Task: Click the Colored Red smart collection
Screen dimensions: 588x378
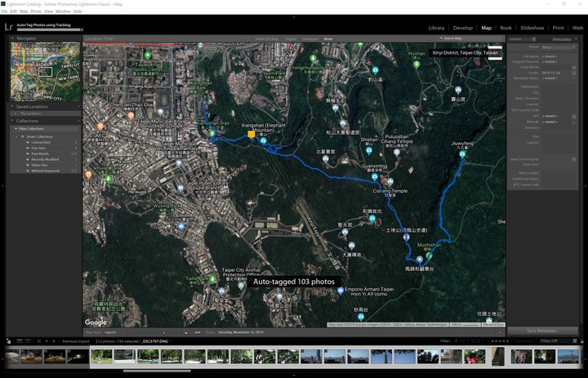Action: 41,143
